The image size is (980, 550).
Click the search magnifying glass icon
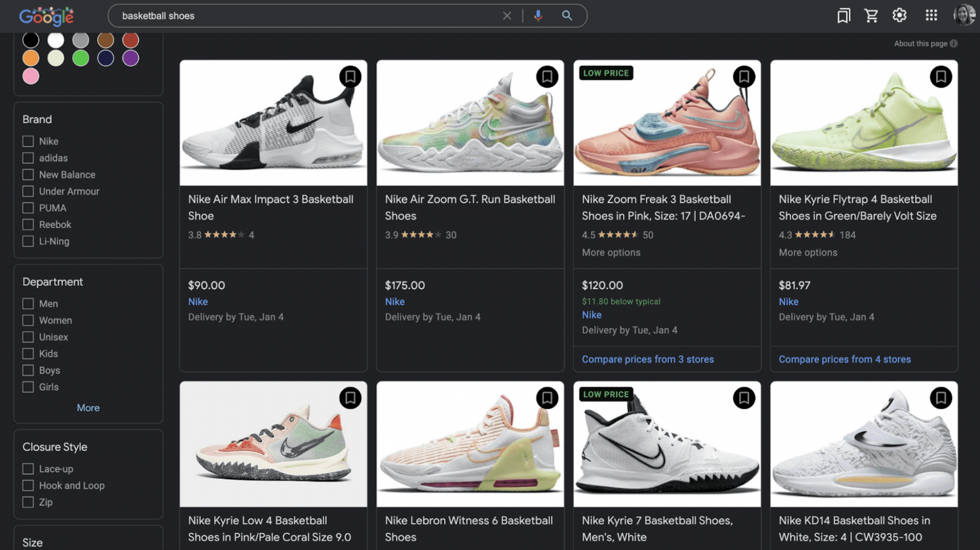pyautogui.click(x=567, y=15)
